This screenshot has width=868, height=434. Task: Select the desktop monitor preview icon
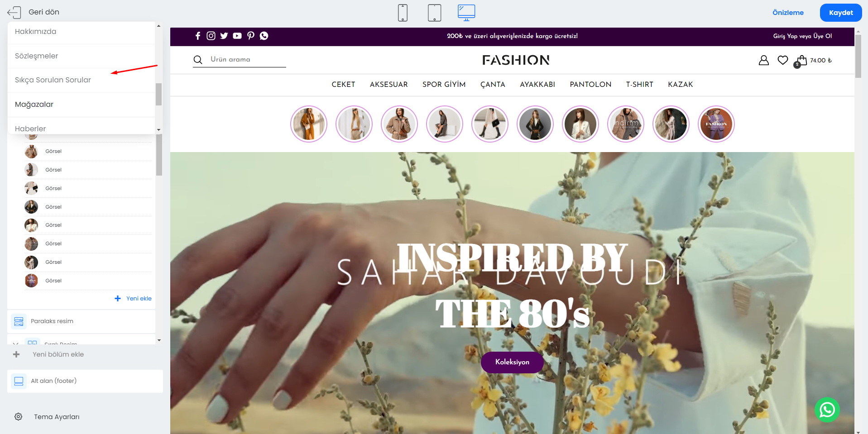pyautogui.click(x=466, y=13)
